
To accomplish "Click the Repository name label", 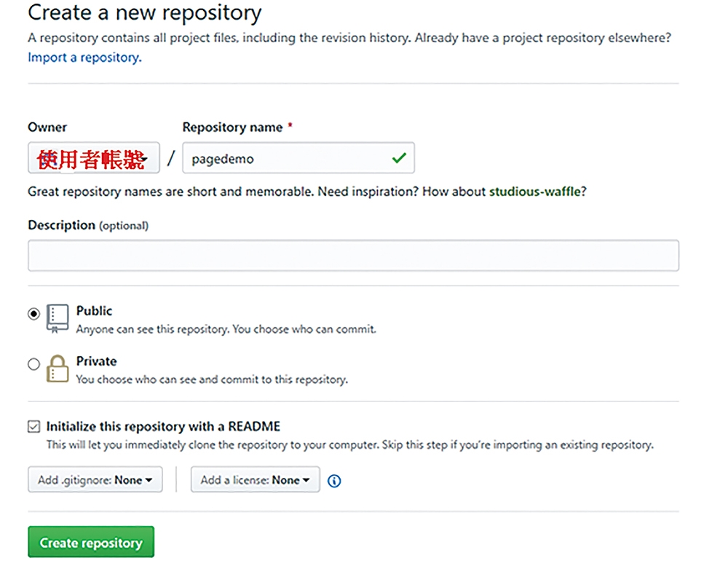I will 233,127.
